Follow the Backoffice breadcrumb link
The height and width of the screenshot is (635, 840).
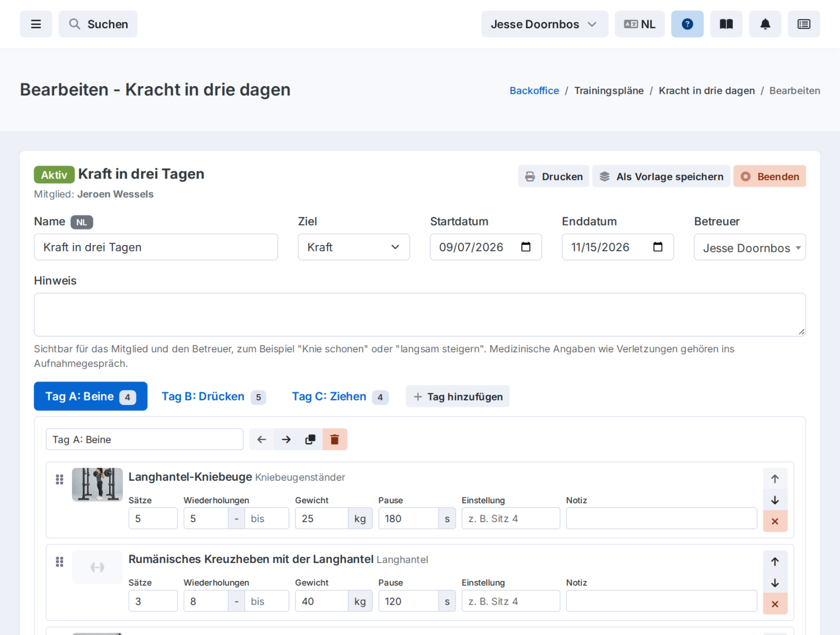[x=534, y=91]
